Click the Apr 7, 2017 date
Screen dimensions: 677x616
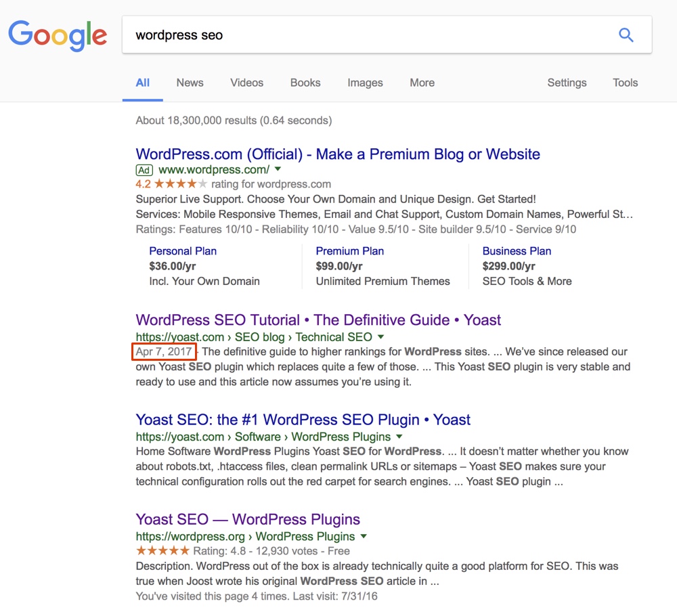pyautogui.click(x=164, y=352)
